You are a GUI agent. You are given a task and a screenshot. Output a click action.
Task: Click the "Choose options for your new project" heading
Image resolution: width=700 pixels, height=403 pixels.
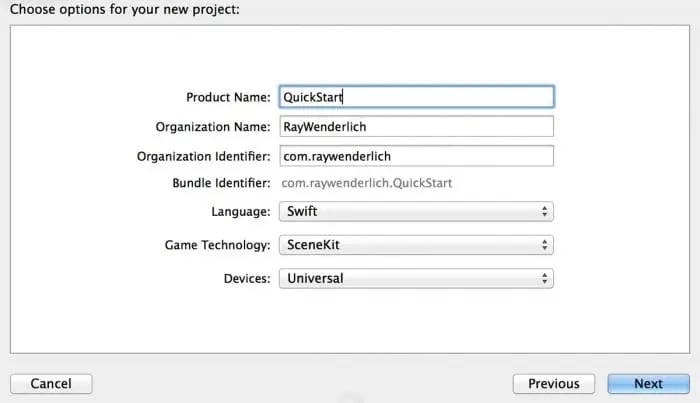[x=125, y=10]
